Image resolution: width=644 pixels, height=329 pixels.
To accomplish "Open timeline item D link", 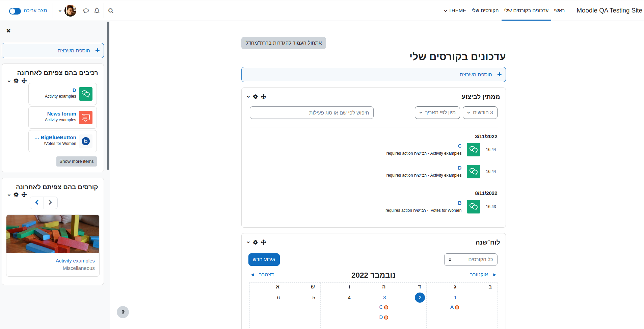I will [460, 168].
